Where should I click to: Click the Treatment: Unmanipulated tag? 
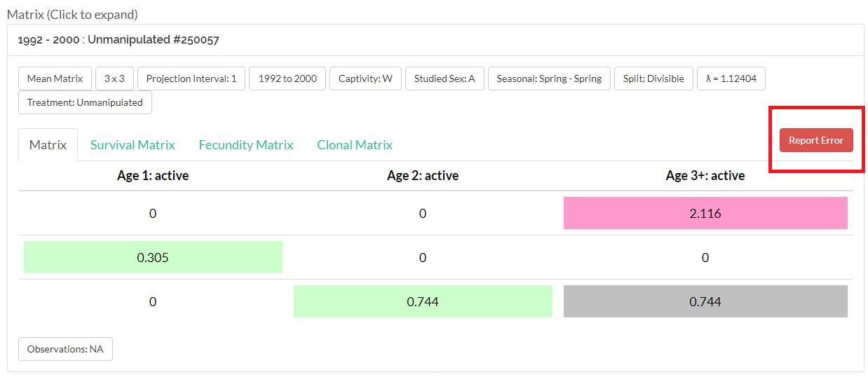85,102
